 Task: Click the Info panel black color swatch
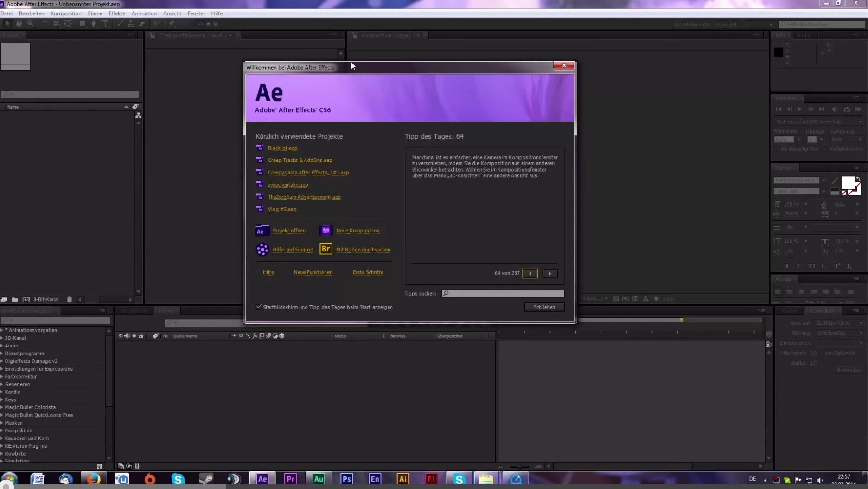pos(779,52)
